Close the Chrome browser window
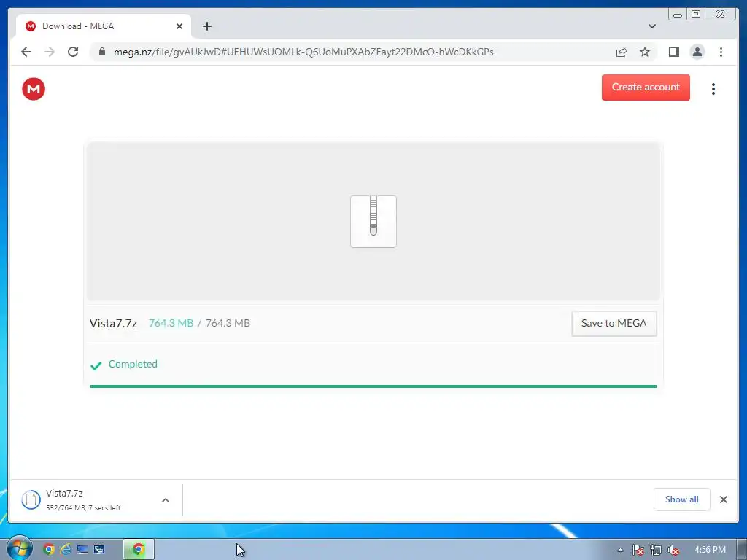 [x=720, y=15]
